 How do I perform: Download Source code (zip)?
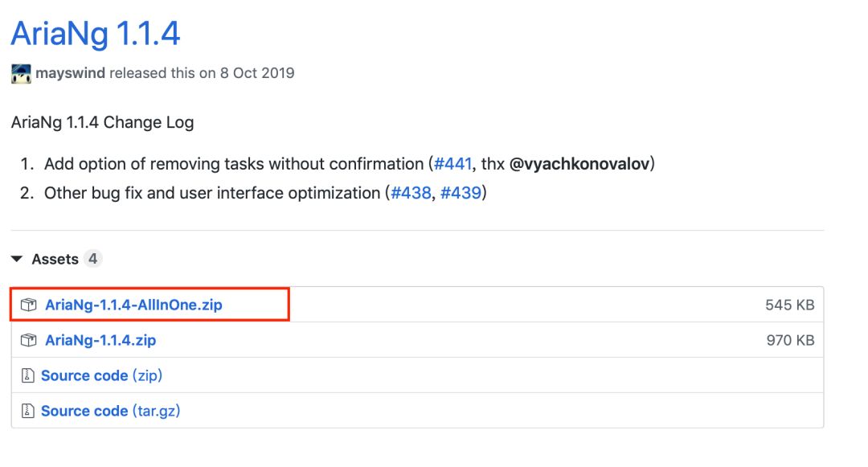point(101,376)
